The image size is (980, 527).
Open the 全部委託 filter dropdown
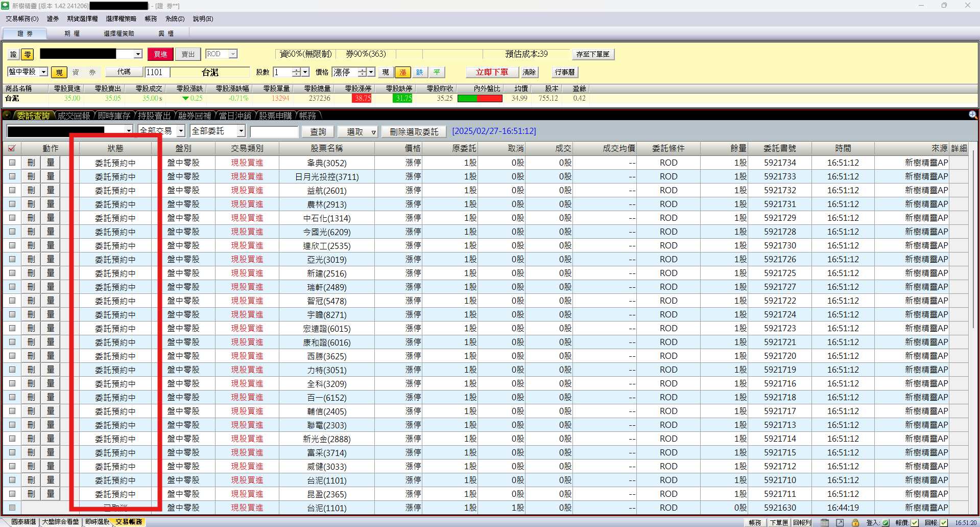coord(241,131)
